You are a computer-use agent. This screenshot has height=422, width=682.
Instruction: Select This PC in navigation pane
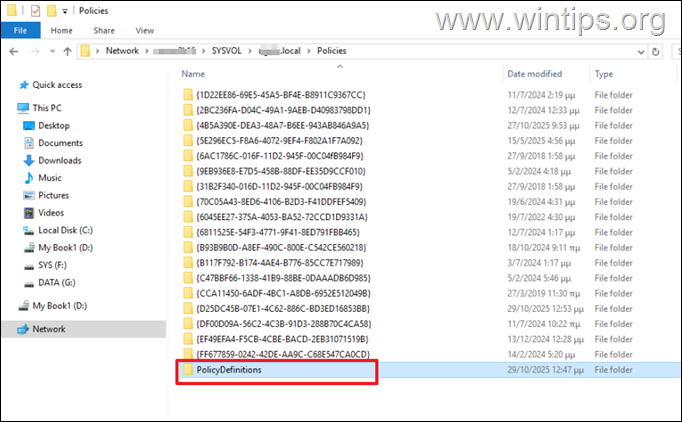(47, 108)
